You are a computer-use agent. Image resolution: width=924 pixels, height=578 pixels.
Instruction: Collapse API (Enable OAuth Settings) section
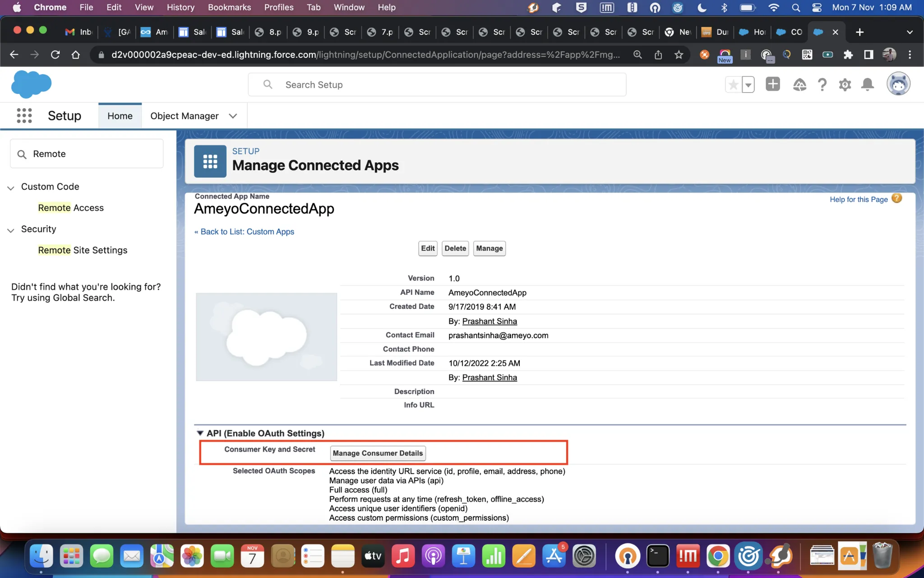point(200,433)
